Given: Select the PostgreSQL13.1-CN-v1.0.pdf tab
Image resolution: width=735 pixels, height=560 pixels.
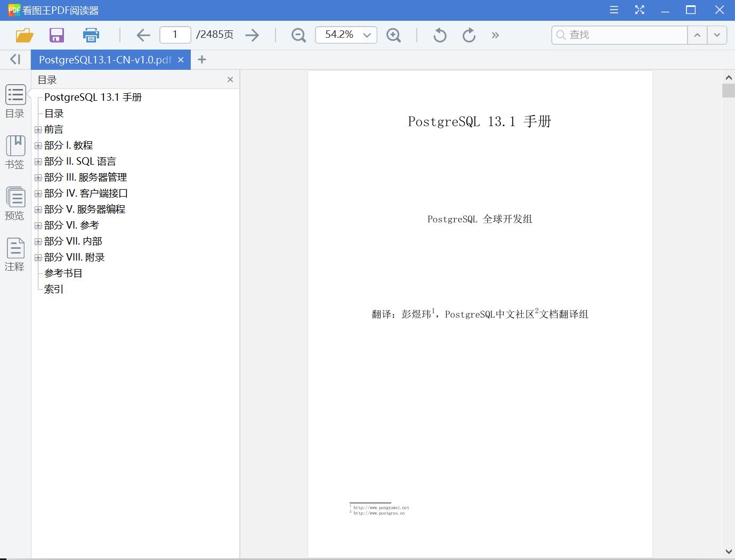Looking at the screenshot, I should [104, 60].
